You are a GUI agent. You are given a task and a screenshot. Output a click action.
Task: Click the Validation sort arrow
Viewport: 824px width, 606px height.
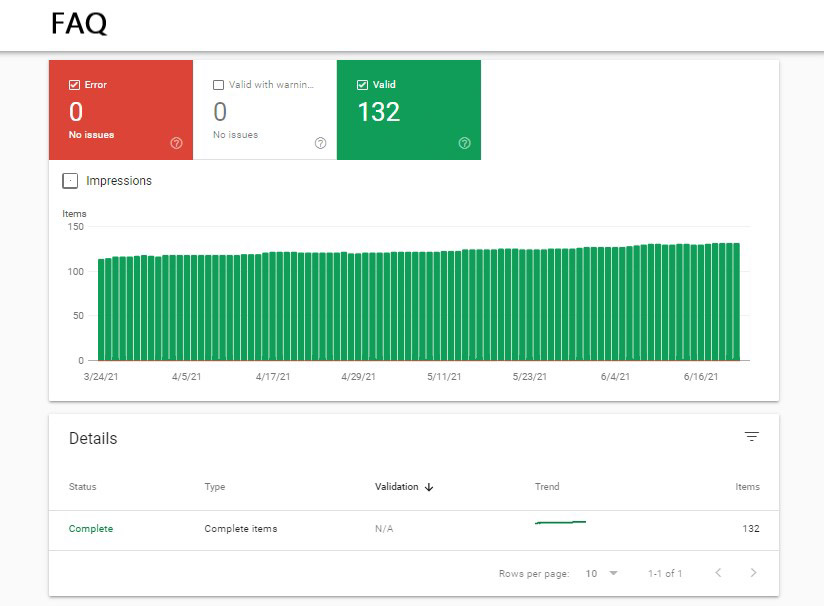click(430, 488)
